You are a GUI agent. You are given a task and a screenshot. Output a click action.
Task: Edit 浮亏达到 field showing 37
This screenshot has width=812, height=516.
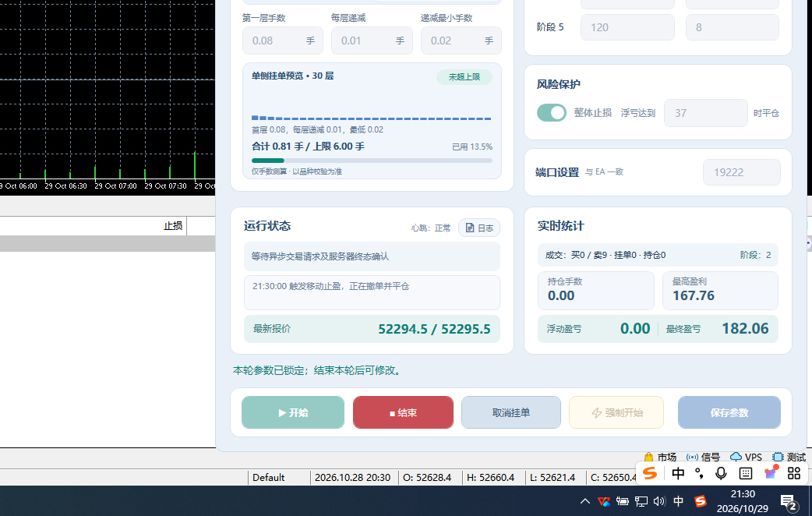point(706,113)
